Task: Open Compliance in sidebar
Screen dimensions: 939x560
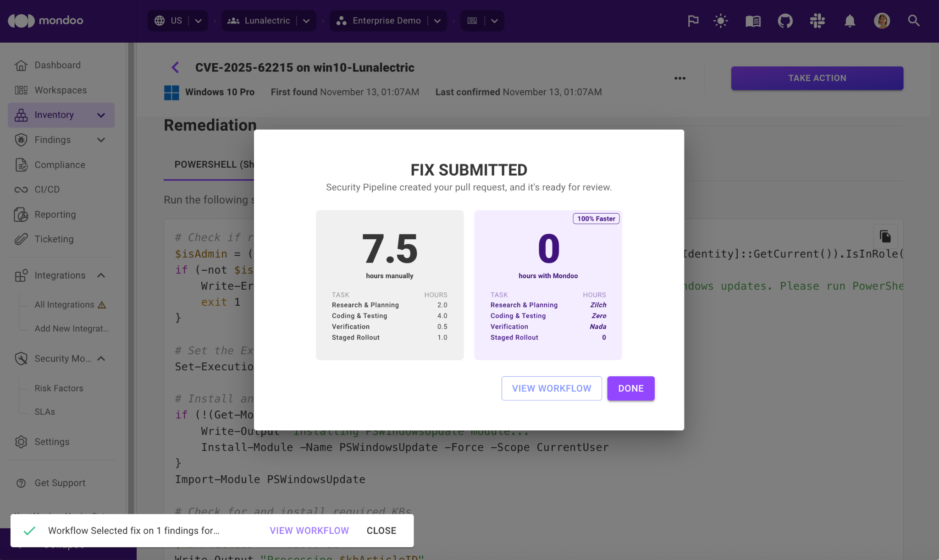Action: tap(60, 165)
